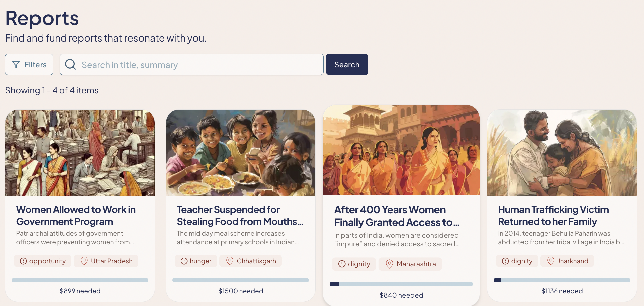Viewport: 644px width, 306px height.
Task: Click the $840 needed funding progress bar
Action: point(401,284)
